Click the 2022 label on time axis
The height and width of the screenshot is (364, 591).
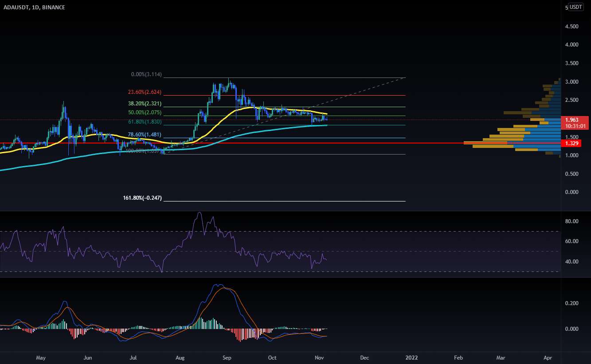click(411, 357)
